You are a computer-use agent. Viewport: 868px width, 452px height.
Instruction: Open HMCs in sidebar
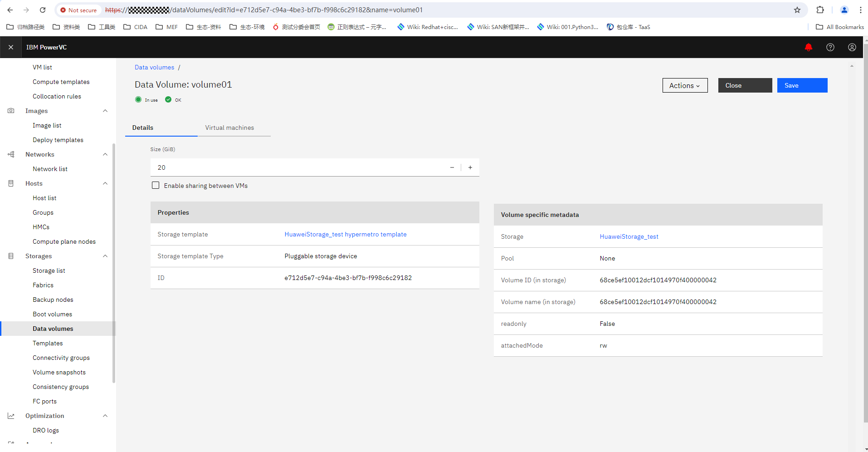pyautogui.click(x=41, y=227)
